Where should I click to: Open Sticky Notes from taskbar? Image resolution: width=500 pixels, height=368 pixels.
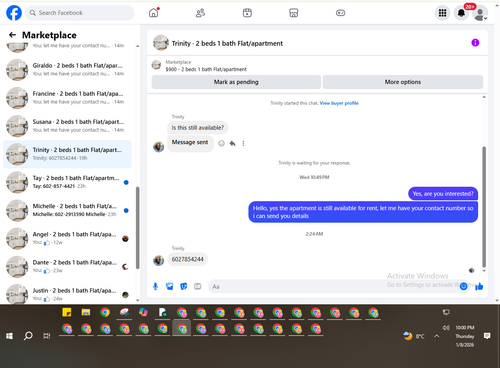(x=67, y=312)
